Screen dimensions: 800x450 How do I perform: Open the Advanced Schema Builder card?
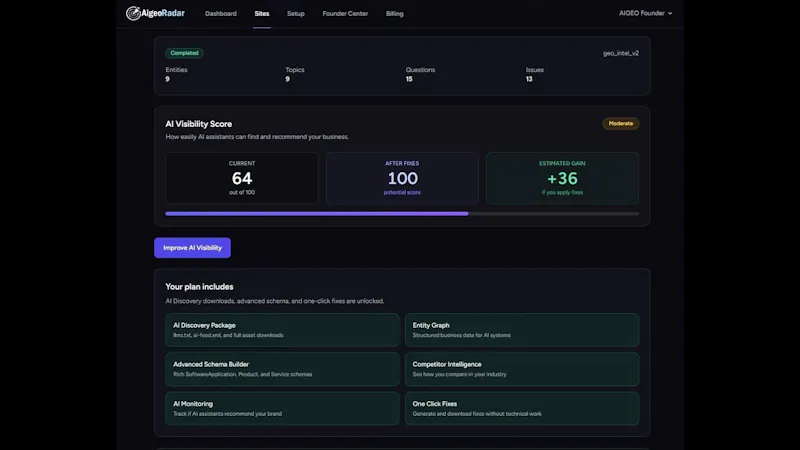coord(282,369)
